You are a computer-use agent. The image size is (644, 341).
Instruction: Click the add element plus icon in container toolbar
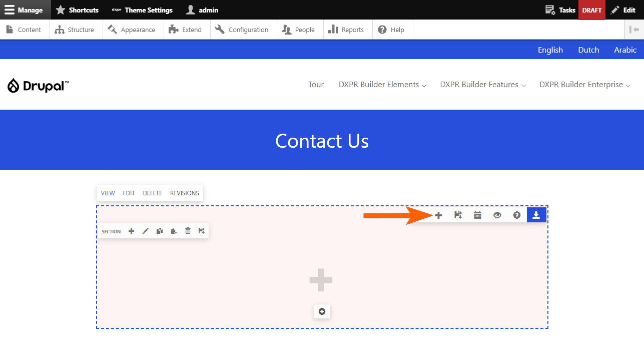click(438, 215)
